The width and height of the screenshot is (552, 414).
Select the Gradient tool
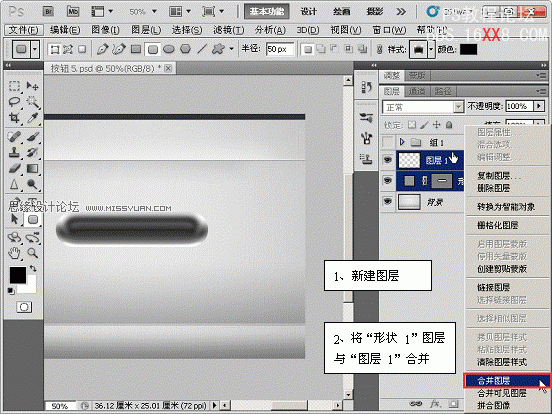(32, 169)
